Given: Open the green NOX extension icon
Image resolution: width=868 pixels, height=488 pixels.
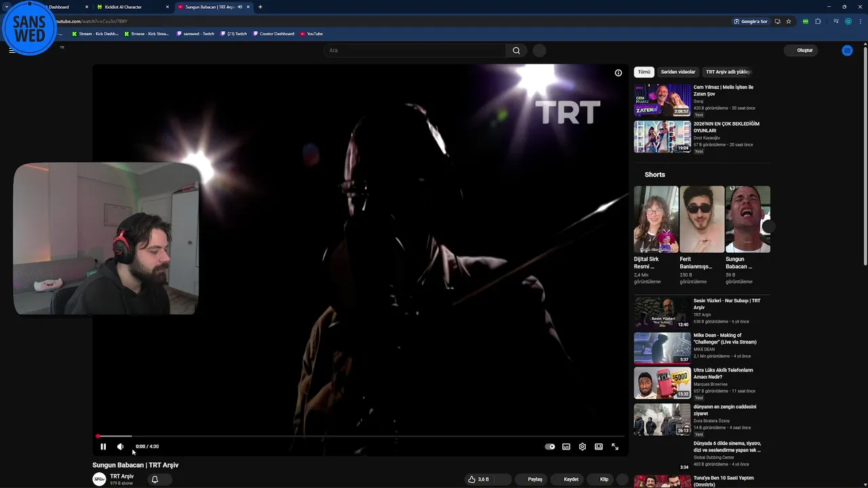Looking at the screenshot, I should pyautogui.click(x=806, y=21).
